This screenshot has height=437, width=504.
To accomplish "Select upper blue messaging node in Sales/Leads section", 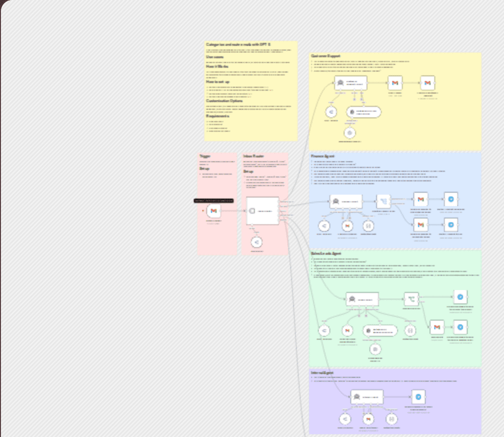I will 460,297.
